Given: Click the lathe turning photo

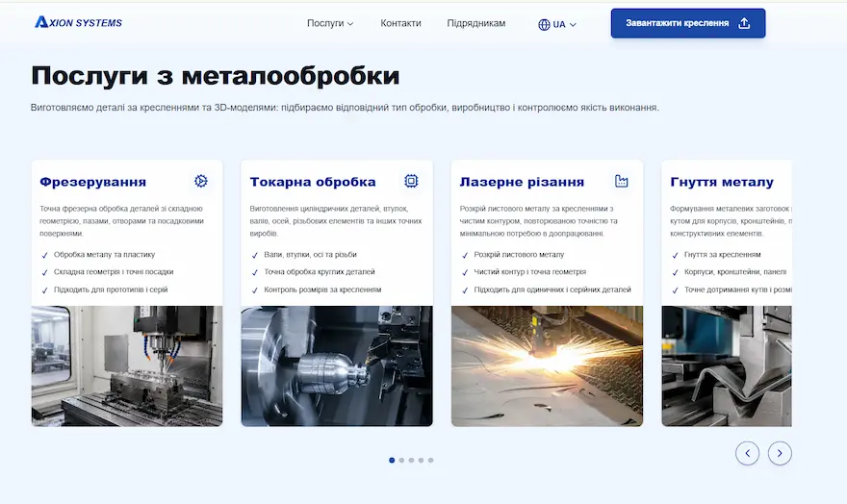Looking at the screenshot, I should pyautogui.click(x=337, y=365).
